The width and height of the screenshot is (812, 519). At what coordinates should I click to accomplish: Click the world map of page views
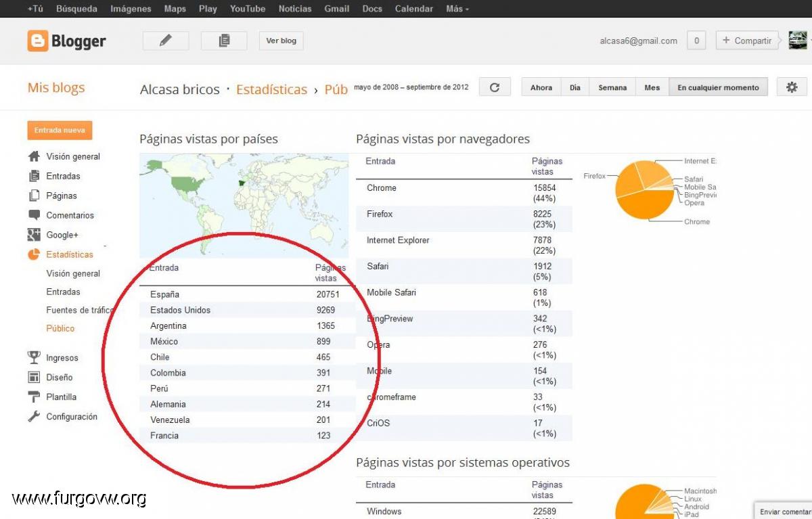point(244,205)
